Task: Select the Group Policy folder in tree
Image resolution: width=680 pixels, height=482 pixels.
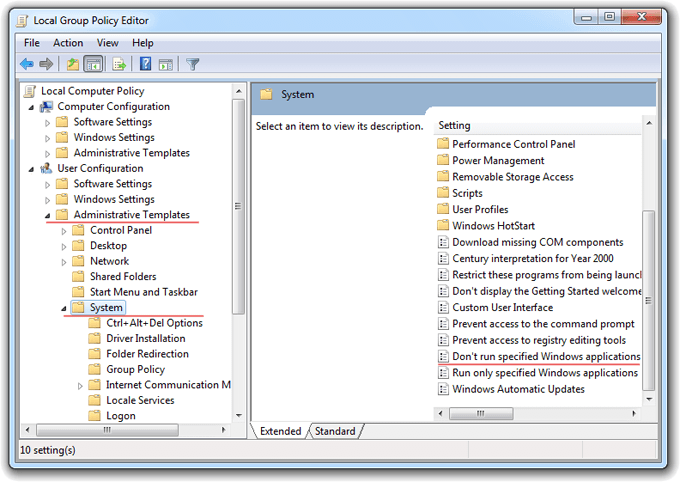Action: click(x=135, y=369)
